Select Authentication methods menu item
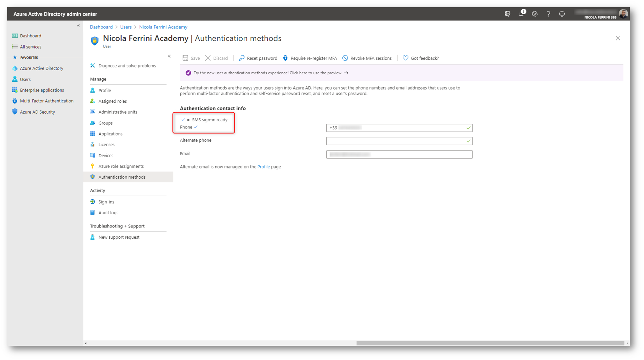This screenshot has width=644, height=360. pos(128,177)
